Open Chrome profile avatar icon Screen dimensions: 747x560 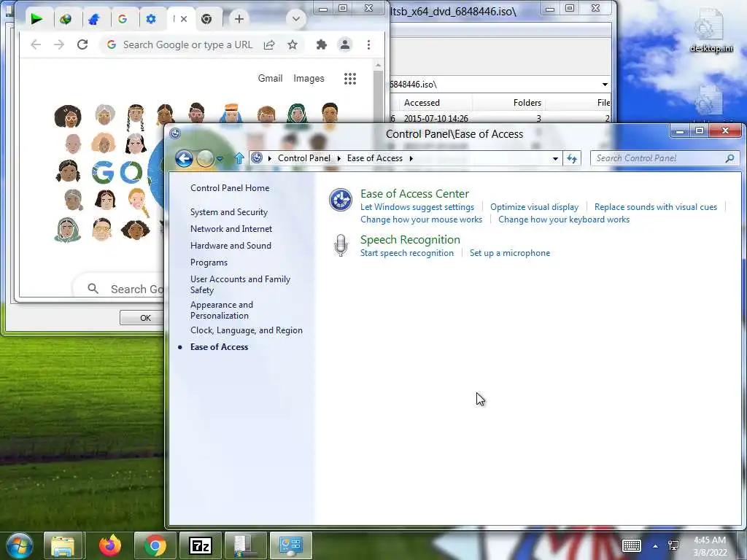coord(344,44)
